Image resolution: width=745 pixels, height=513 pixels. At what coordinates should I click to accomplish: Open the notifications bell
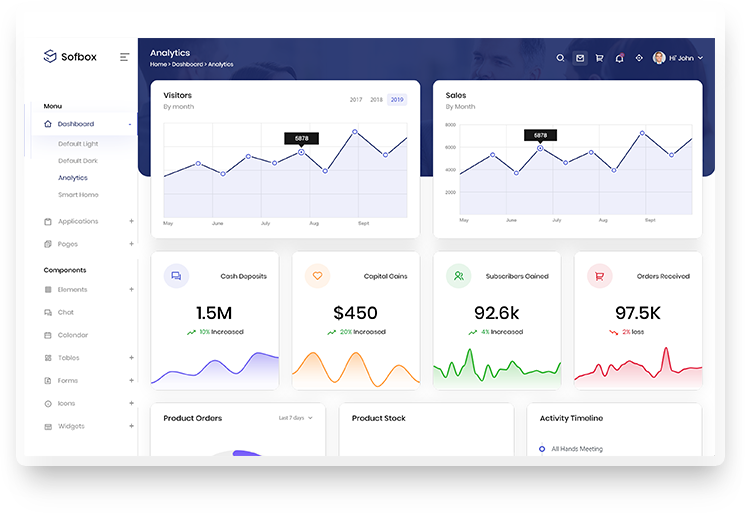click(619, 58)
